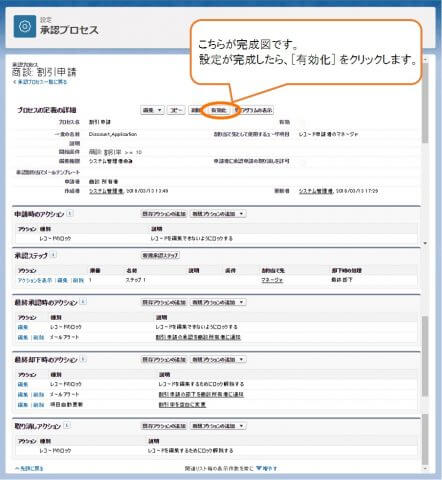442x480 pixels.
Task: Click the 有効化 button
Action: pos(219,110)
